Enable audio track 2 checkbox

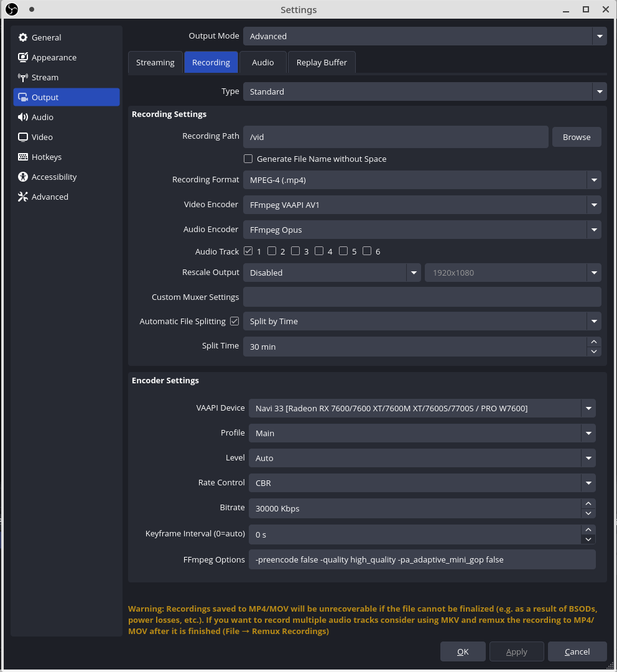tap(272, 251)
